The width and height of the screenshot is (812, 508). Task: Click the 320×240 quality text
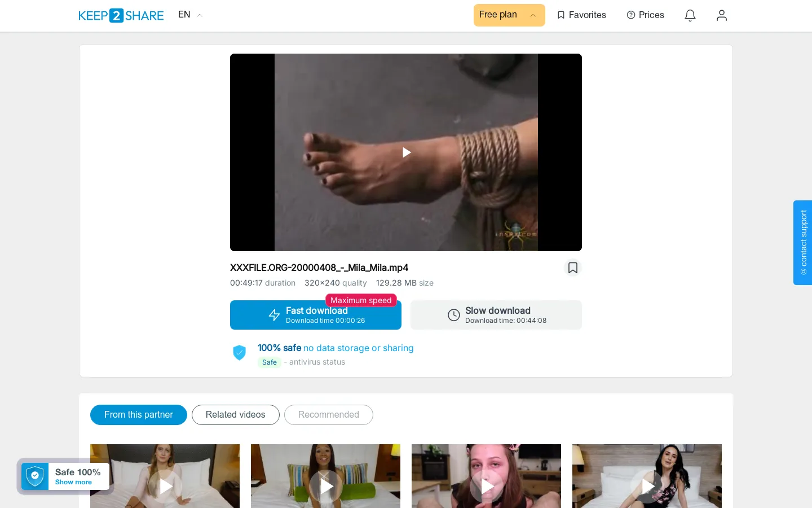tap(336, 283)
